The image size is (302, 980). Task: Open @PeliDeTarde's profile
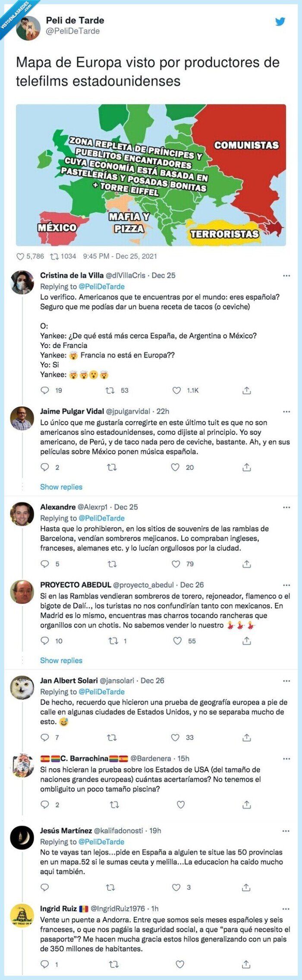click(73, 31)
